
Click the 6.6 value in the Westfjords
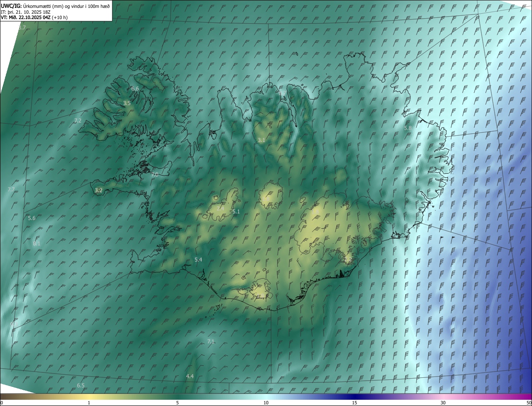(x=135, y=88)
